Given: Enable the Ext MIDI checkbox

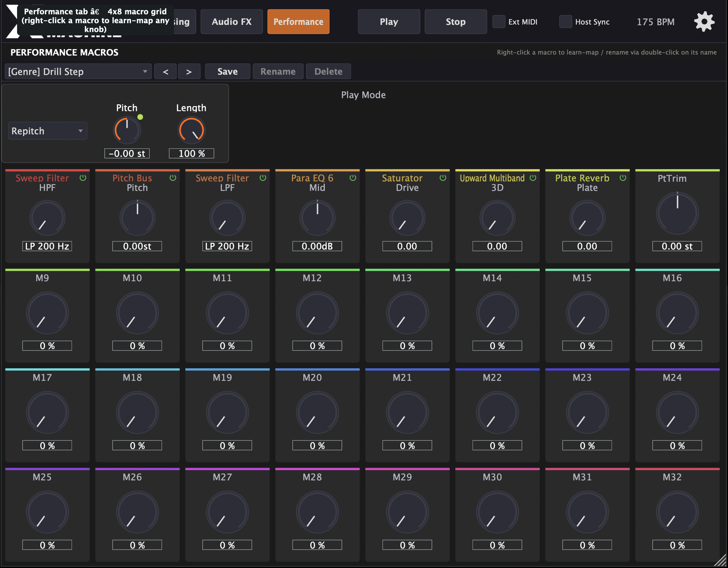Looking at the screenshot, I should (x=499, y=21).
